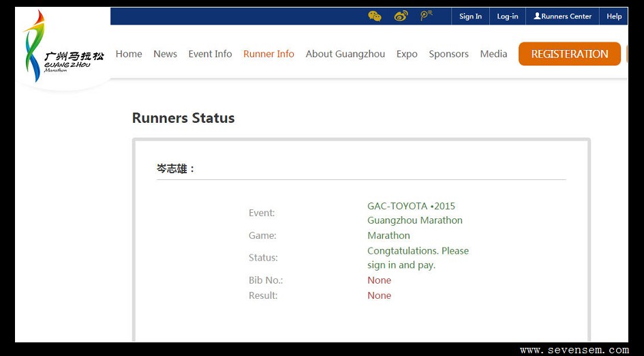The image size is (644, 356).
Task: Click the Result value None
Action: point(379,295)
